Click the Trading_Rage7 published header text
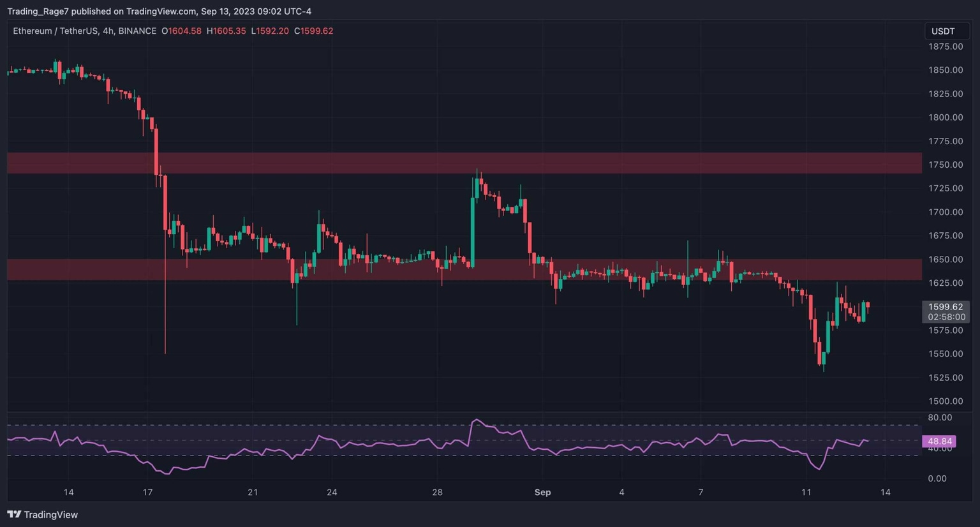 point(160,11)
